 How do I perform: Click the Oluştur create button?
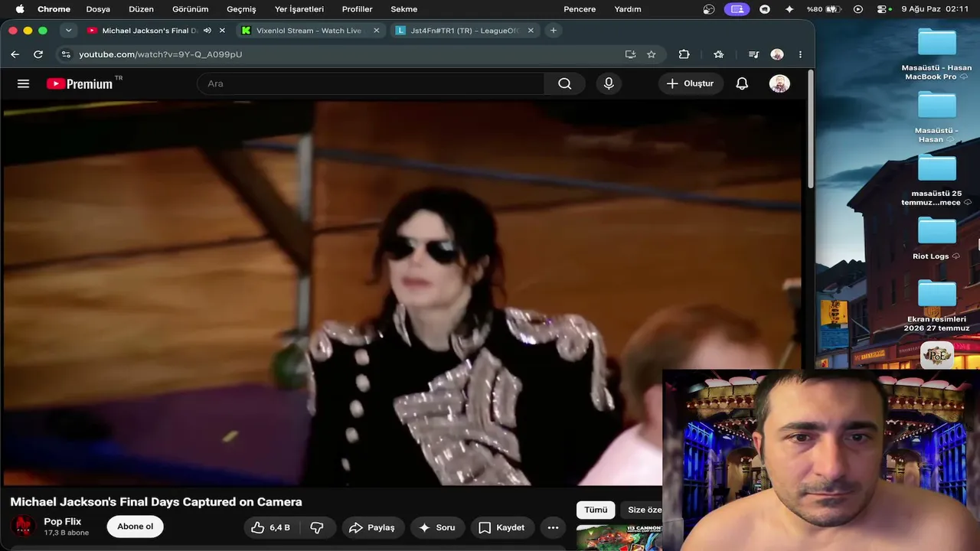[690, 83]
